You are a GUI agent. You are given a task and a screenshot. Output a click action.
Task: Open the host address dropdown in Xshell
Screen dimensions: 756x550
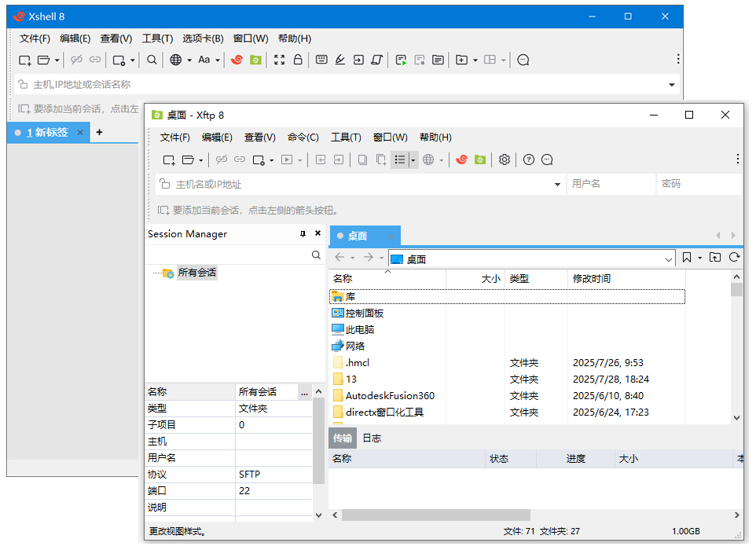[672, 82]
